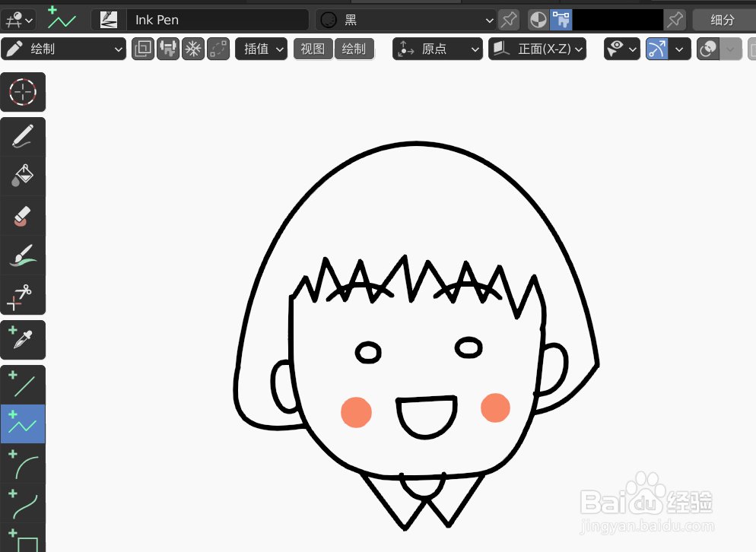Expand the overlays options arrow

pyautogui.click(x=730, y=49)
